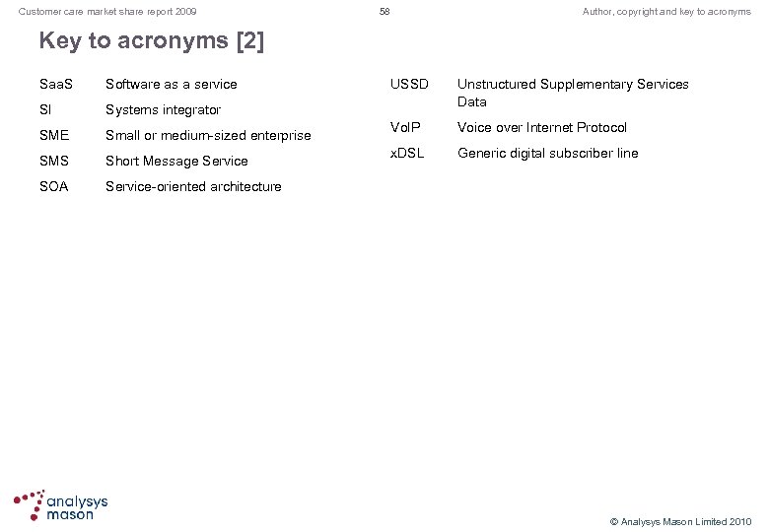Viewport: 769px width, 532px height.
Task: Select the acronym 'SaaS'
Action: click(x=56, y=85)
